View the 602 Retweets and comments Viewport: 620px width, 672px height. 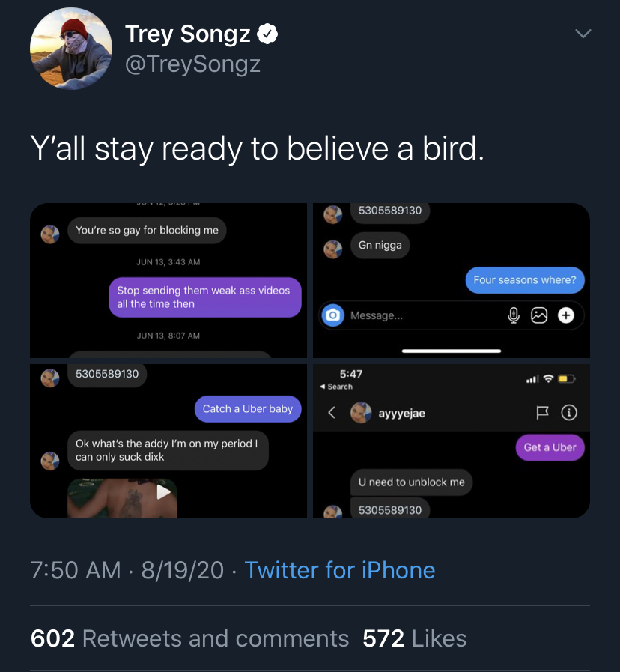[189, 638]
